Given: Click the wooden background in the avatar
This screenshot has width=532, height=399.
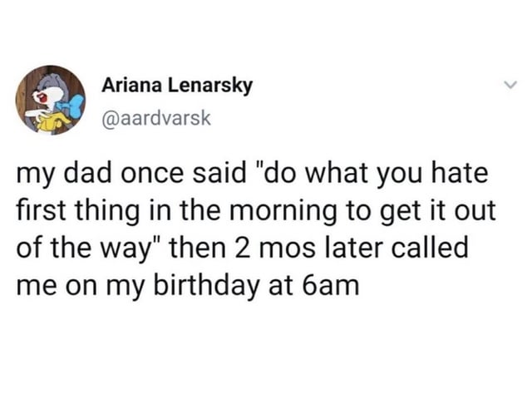Looking at the screenshot, I should click(26, 96).
